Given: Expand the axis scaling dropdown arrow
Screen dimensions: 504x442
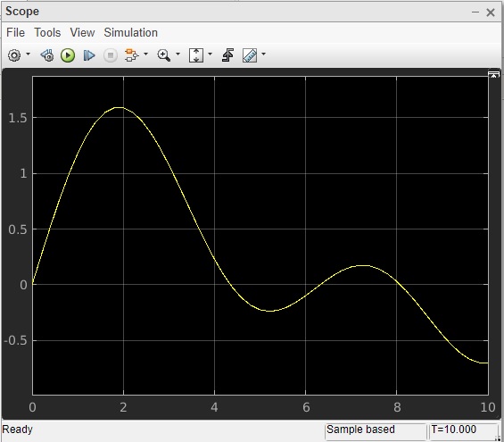Looking at the screenshot, I should tap(211, 54).
